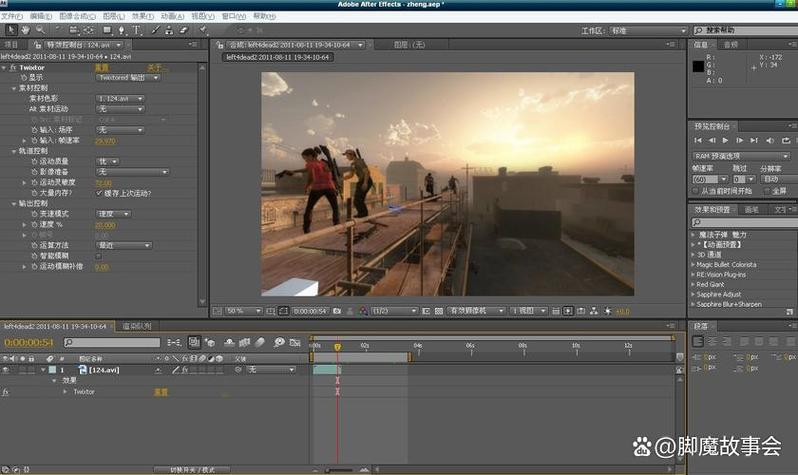
Task: Open the RAM 预演选项 dropdown
Action: click(740, 156)
